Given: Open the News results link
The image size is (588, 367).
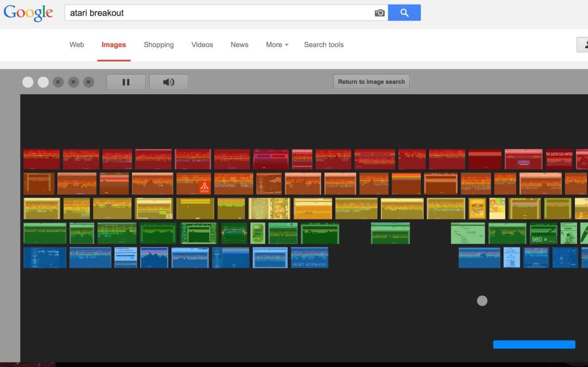Looking at the screenshot, I should 239,44.
